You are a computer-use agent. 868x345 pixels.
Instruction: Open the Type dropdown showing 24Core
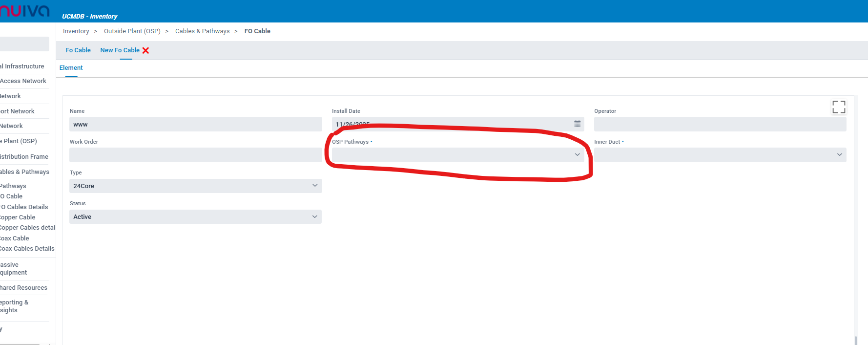click(195, 186)
